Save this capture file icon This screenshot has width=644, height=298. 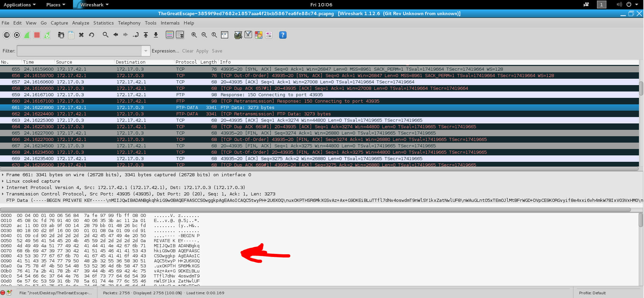click(x=71, y=35)
